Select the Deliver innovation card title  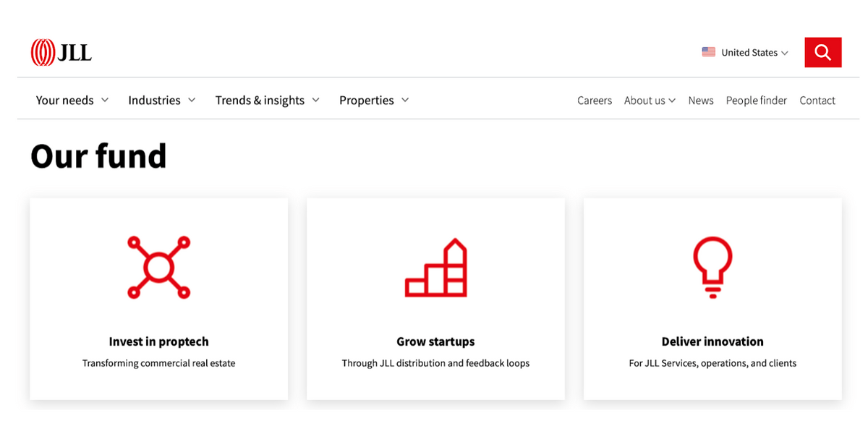coord(712,341)
